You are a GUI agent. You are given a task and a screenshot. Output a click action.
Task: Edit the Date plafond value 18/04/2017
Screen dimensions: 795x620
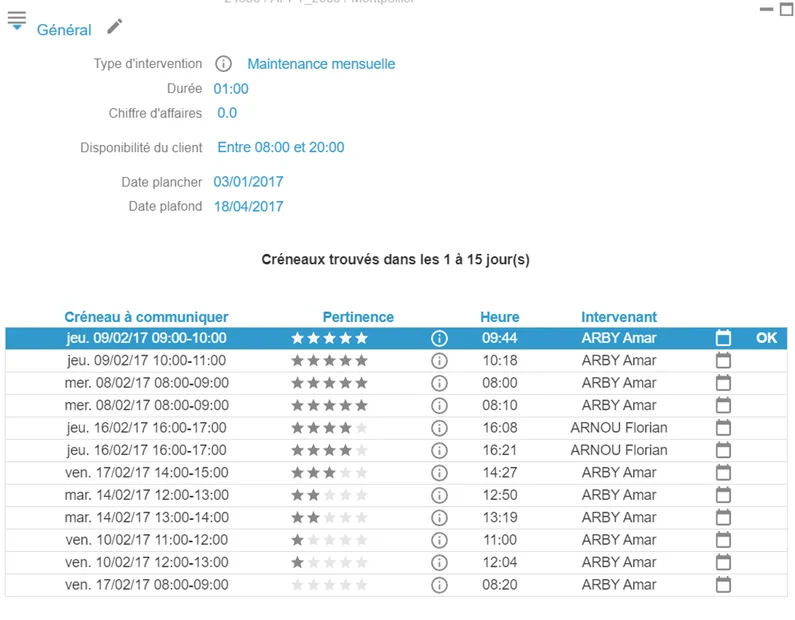point(248,207)
